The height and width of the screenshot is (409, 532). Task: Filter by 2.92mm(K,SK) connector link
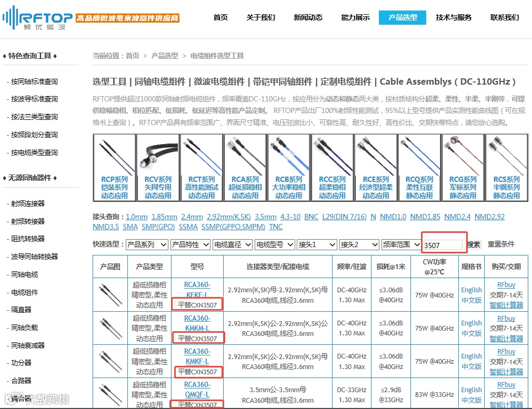pyautogui.click(x=229, y=217)
